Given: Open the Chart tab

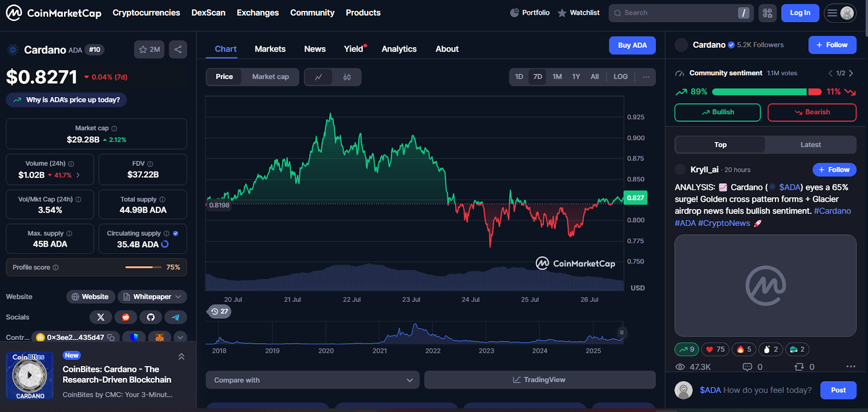Looking at the screenshot, I should pos(226,49).
